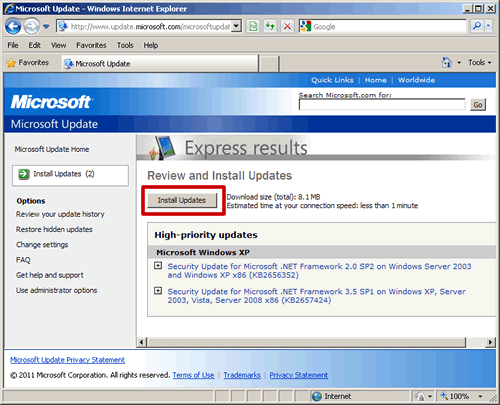
Task: Click the Google provider icon
Action: click(305, 26)
